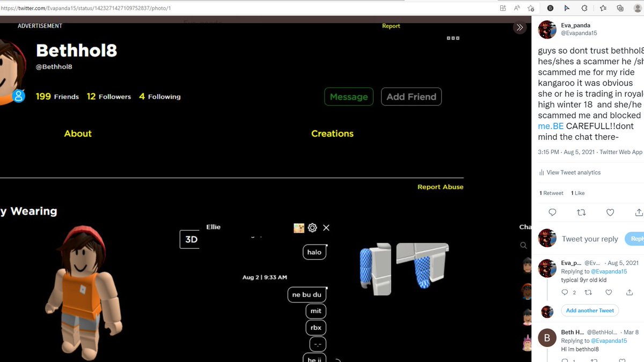Image resolution: width=644 pixels, height=362 pixels.
Task: Open the Collections icon in browser toolbar
Action: [620, 8]
